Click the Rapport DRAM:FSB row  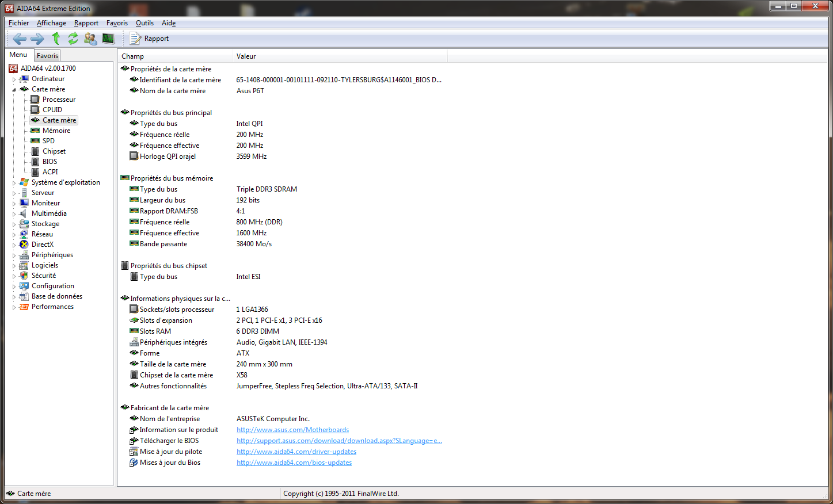coord(282,211)
